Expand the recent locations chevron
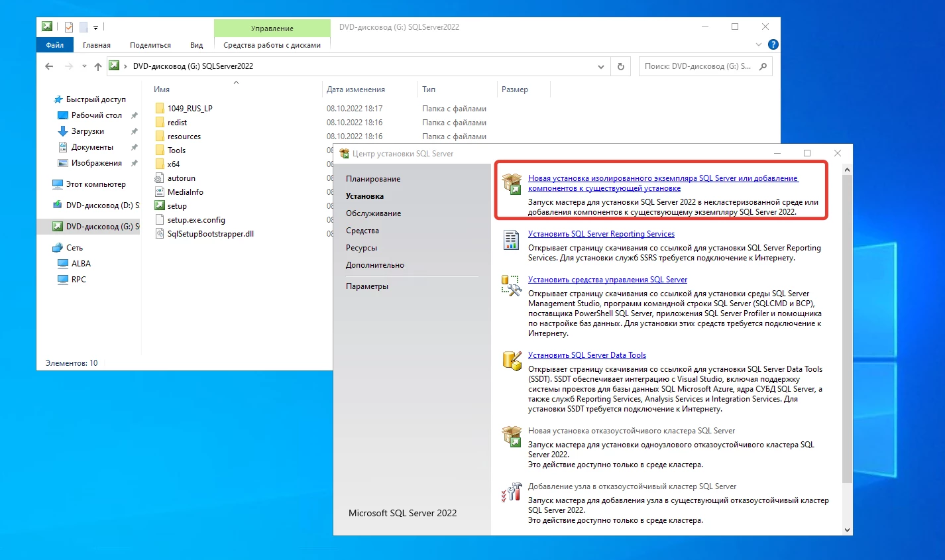The width and height of the screenshot is (945, 560). pos(84,66)
